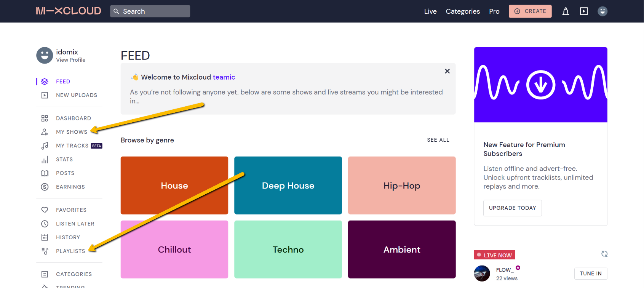Image resolution: width=644 pixels, height=288 pixels.
Task: Click the Earnings dollar icon
Action: tap(45, 187)
